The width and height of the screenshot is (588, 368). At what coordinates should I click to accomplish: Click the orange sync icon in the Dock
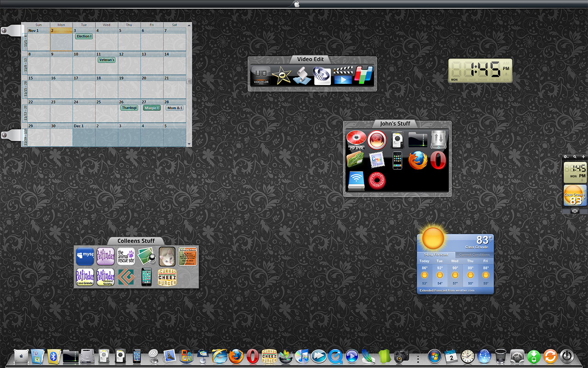(550, 356)
